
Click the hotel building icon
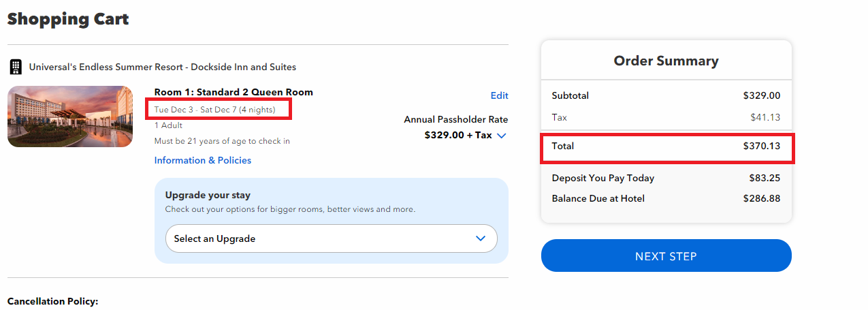click(15, 67)
